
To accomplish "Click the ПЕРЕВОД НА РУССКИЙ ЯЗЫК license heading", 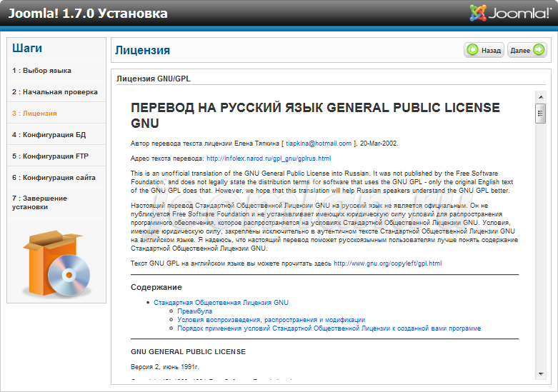I will [315, 115].
